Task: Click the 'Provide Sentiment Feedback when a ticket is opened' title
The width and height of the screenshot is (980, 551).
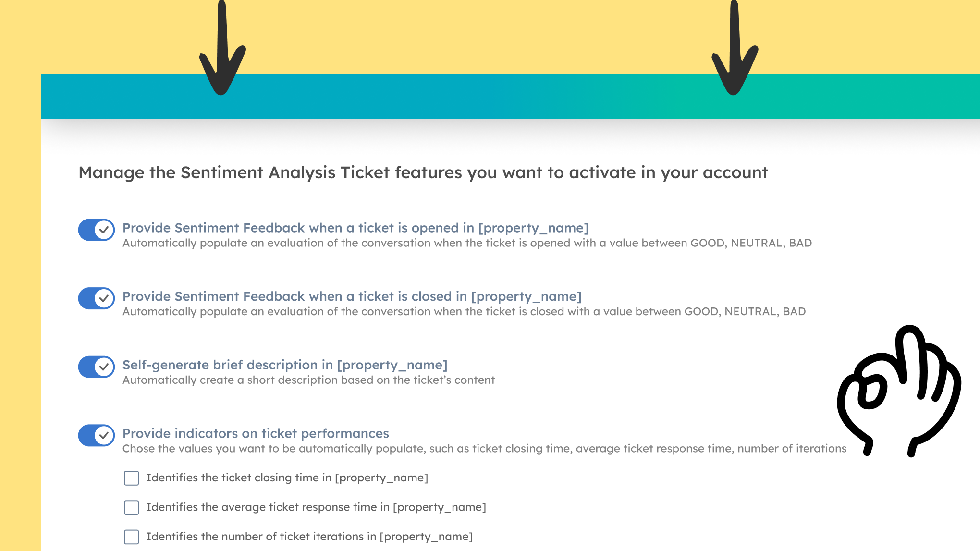Action: (x=355, y=228)
